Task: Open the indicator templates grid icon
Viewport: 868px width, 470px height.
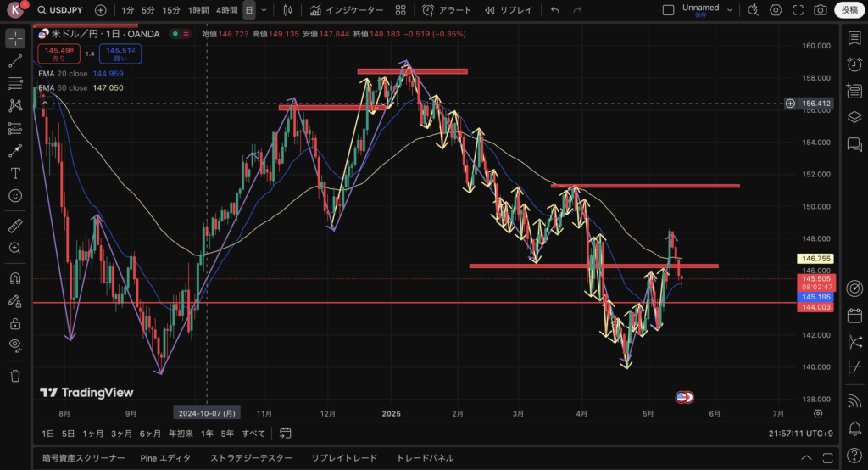Action: point(401,10)
